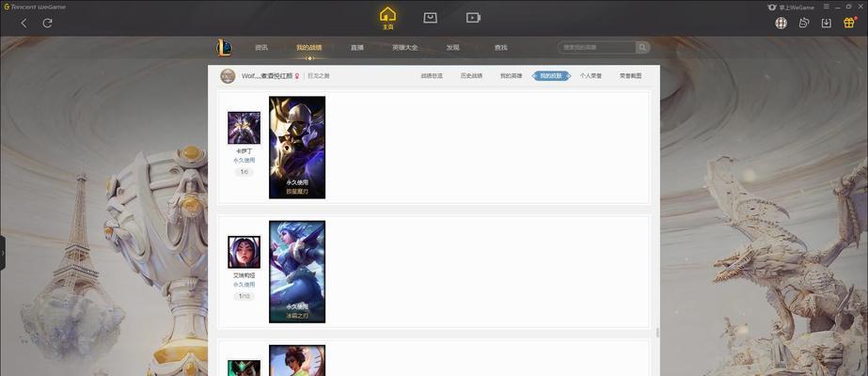The image size is (868, 376).
Task: Click the 艾瑞莉娅 champion name
Action: click(x=245, y=275)
